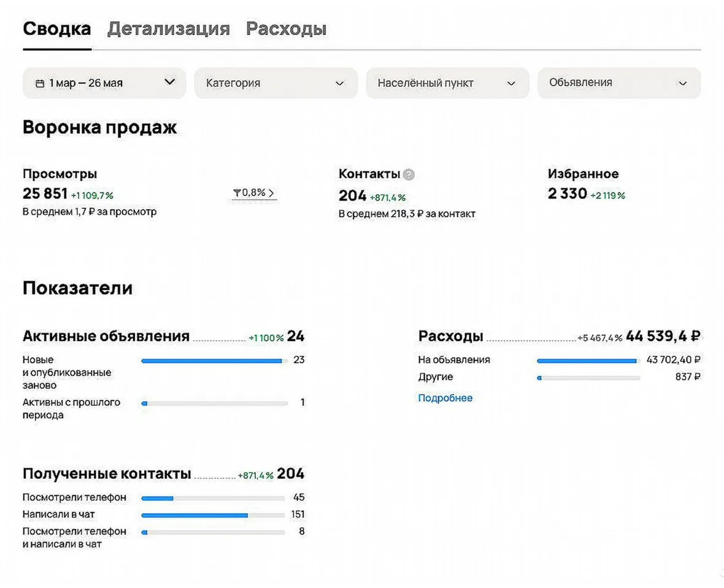
Task: Click the Написали в чат value 151
Action: [x=298, y=514]
